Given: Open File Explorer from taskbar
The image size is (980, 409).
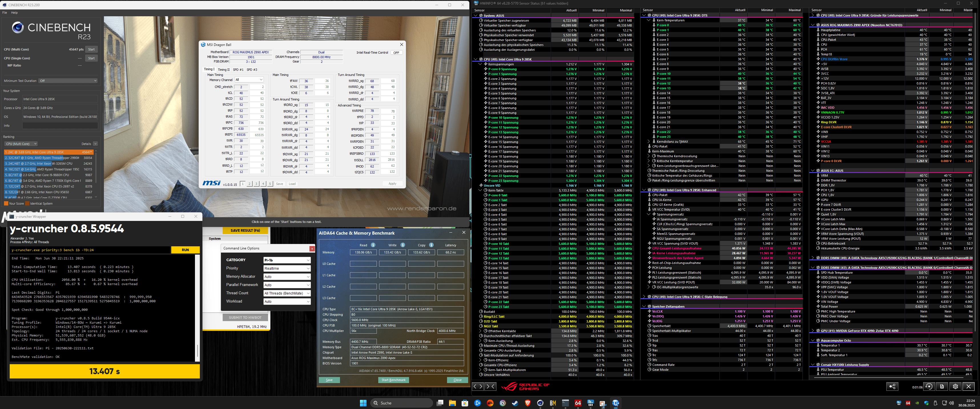Looking at the screenshot, I should [x=452, y=403].
